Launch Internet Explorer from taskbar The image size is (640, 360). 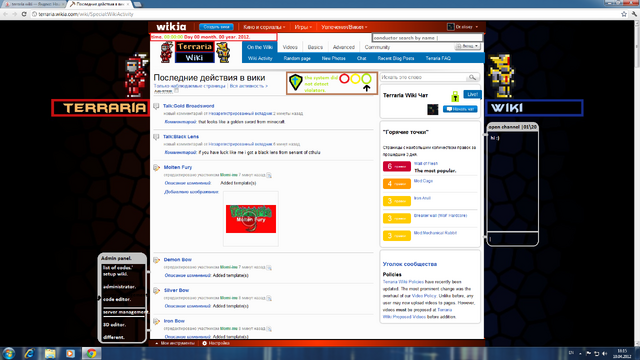[29, 353]
